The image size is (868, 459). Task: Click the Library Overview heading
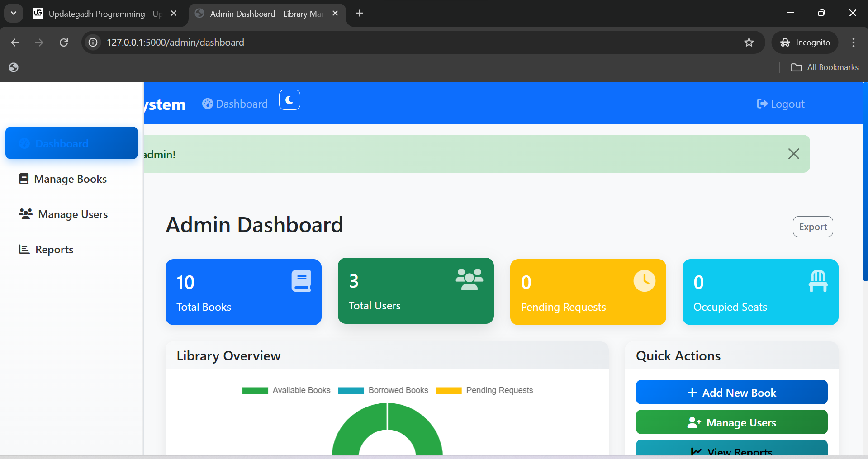228,356
